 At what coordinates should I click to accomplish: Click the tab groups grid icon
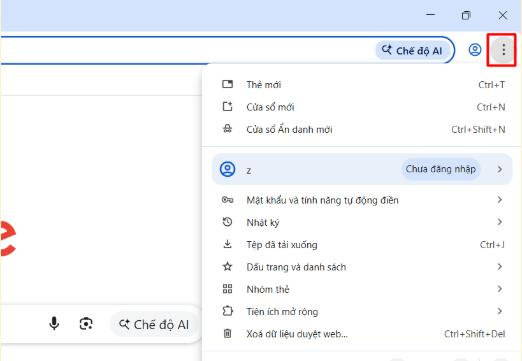[227, 289]
